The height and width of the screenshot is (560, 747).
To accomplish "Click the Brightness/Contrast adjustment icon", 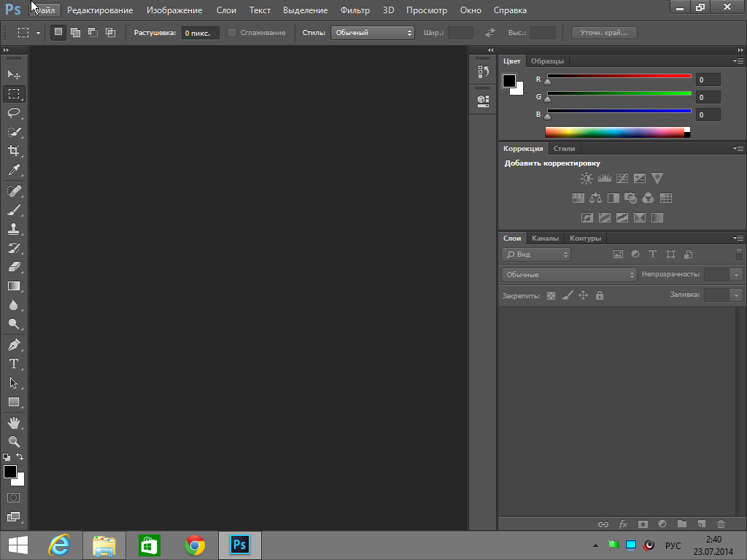I will pos(587,178).
